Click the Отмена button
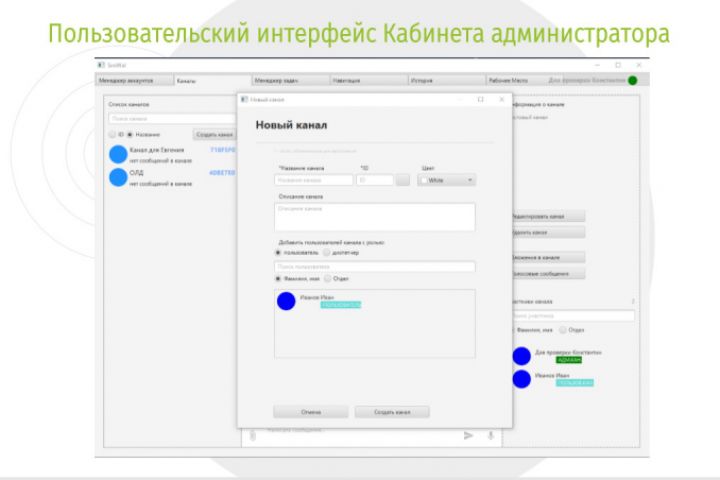 click(x=311, y=412)
